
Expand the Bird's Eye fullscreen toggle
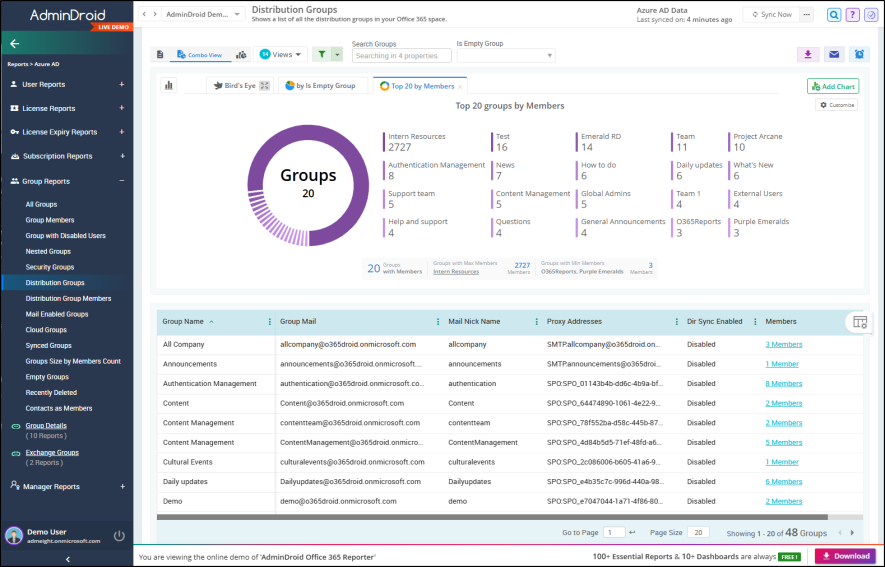click(x=265, y=86)
